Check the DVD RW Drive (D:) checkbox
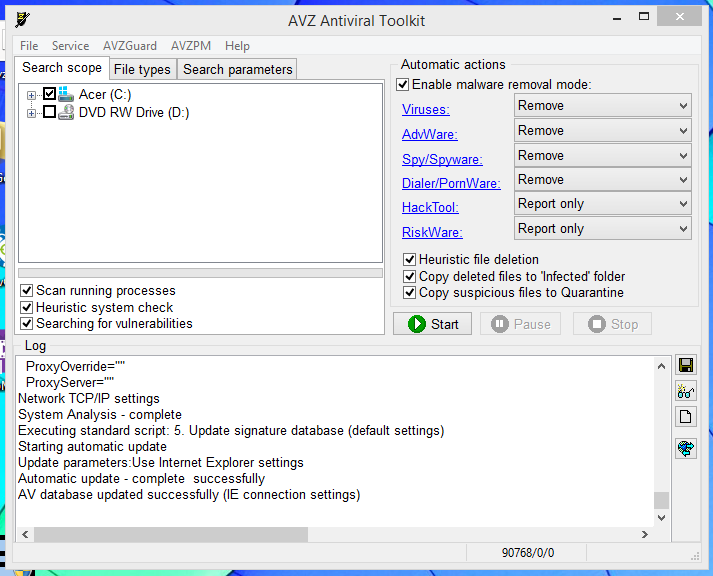The width and height of the screenshot is (713, 576). [50, 111]
